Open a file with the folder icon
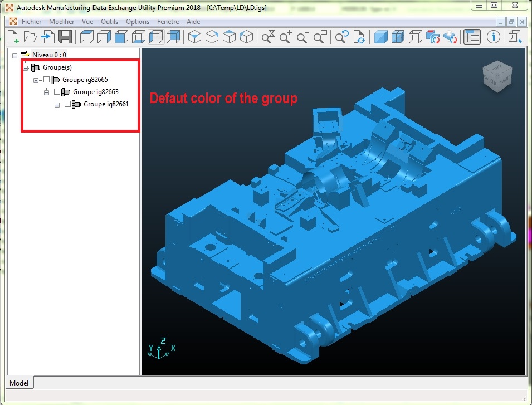This screenshot has height=405, width=532. [x=30, y=37]
